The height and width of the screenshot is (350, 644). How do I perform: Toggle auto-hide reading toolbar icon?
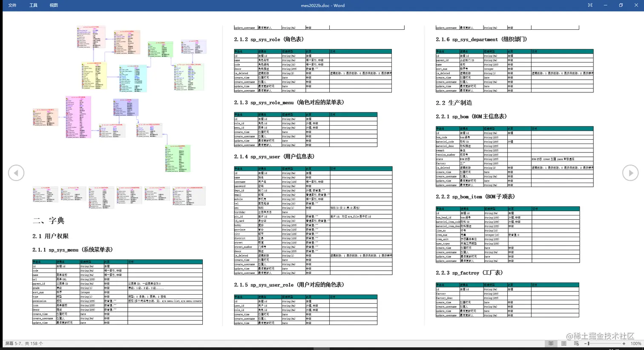(x=590, y=5)
